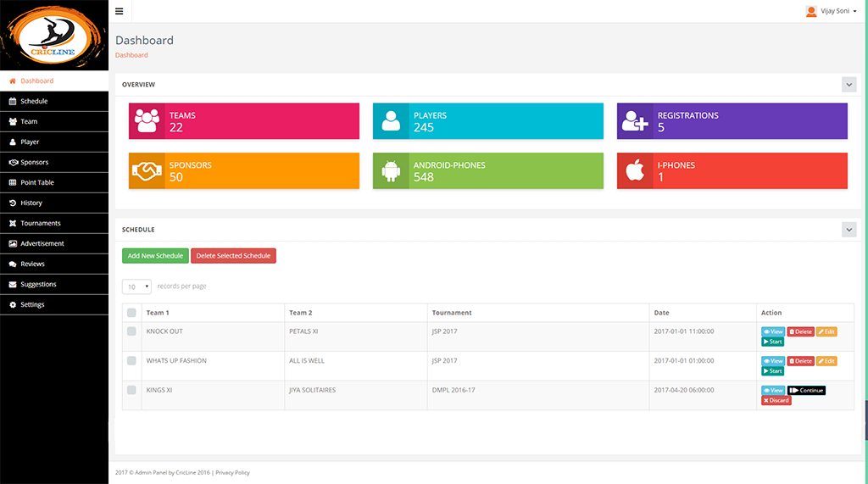
Task: Click the page scrollbar thumb
Action: 865,420
